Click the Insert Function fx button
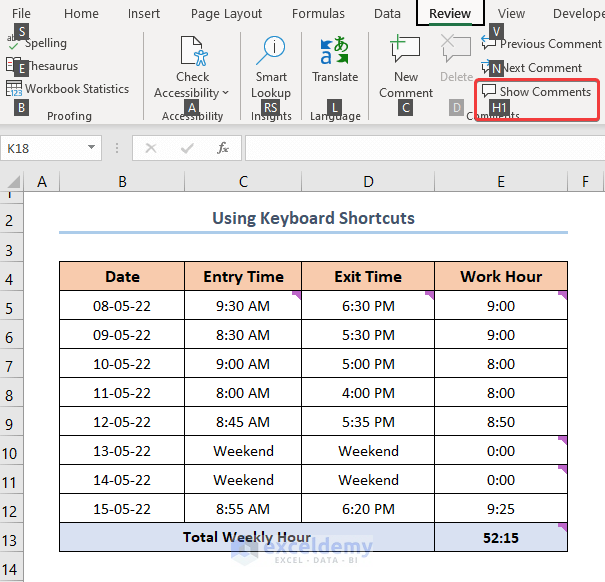Viewport: 605px width, 582px height. click(223, 148)
